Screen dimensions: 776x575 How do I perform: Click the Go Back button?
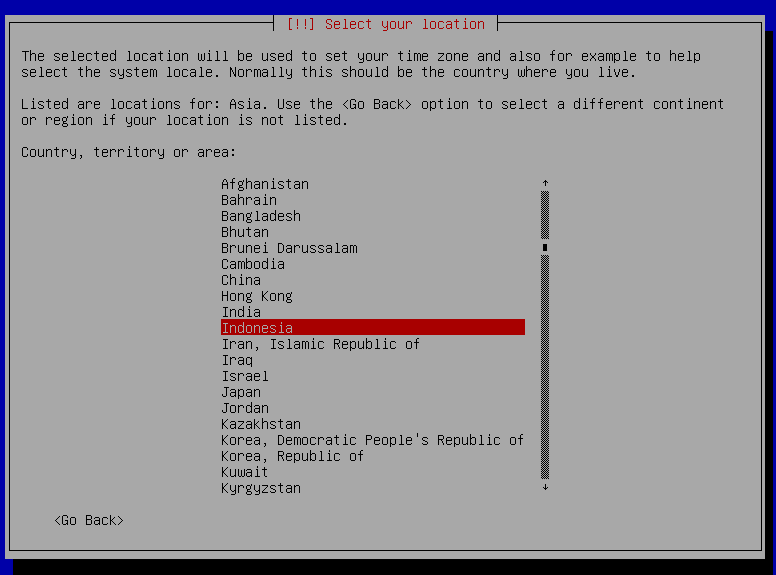[x=89, y=520]
